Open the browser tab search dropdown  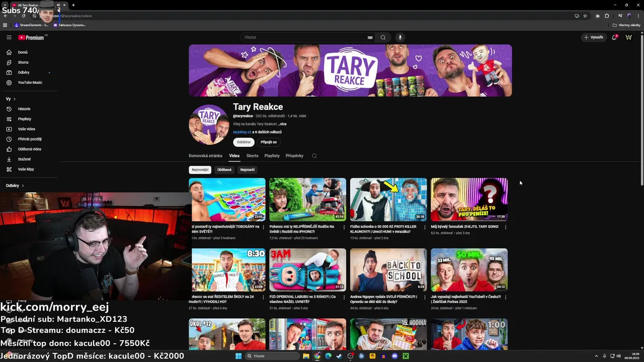click(5, 5)
